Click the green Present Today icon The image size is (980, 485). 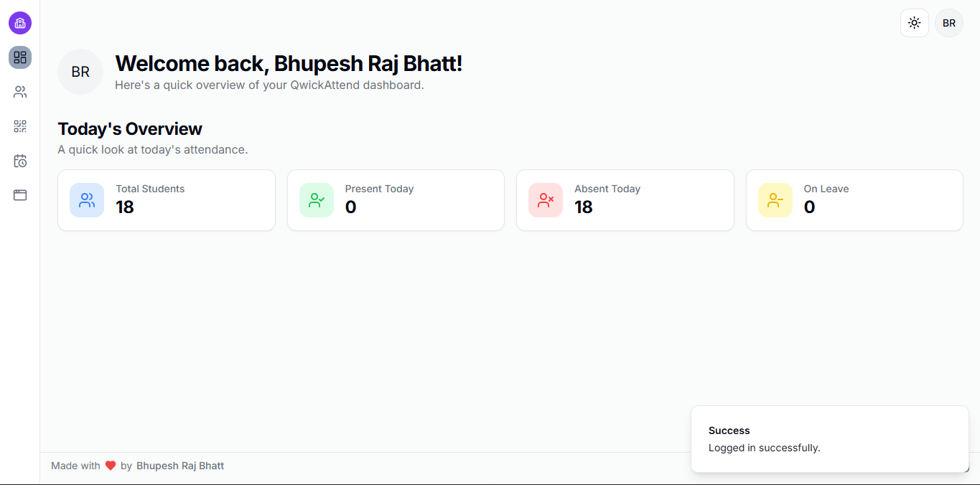(317, 200)
